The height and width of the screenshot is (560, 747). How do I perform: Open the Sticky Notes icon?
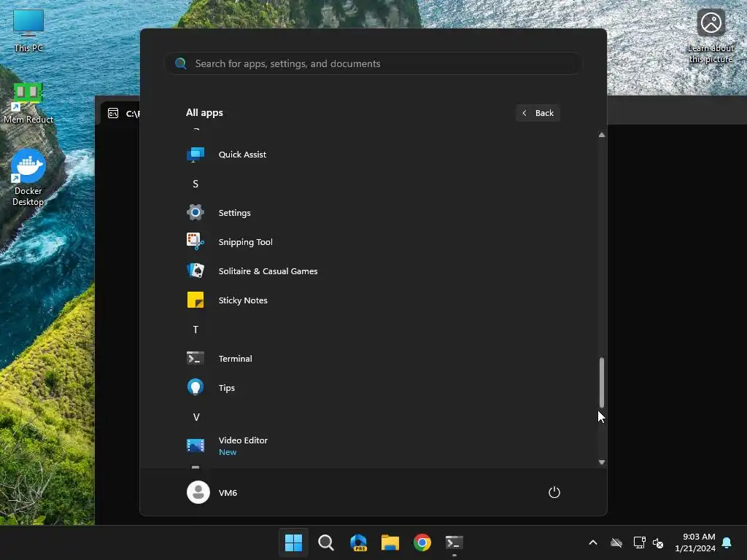196,300
